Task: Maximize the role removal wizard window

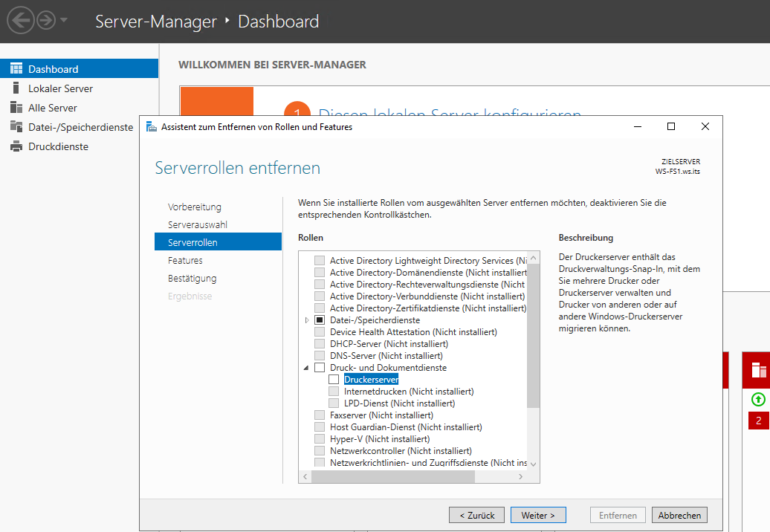Action: pos(671,126)
